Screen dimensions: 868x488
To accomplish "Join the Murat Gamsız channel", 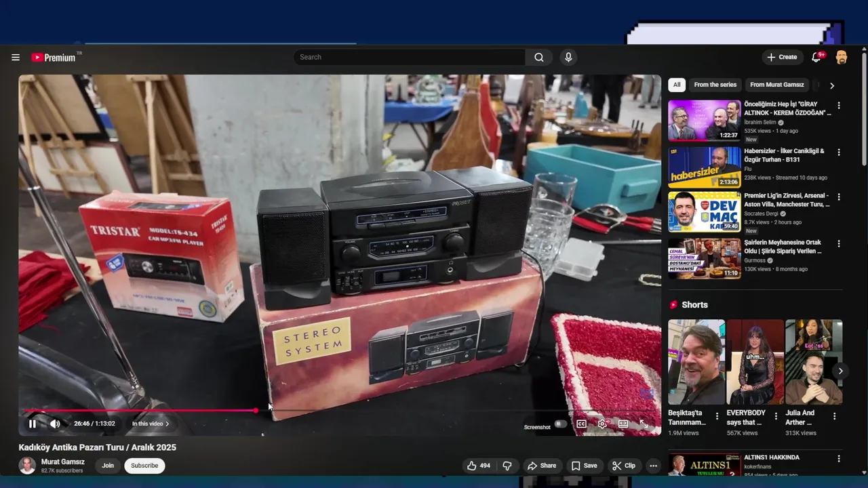I will coord(108,466).
